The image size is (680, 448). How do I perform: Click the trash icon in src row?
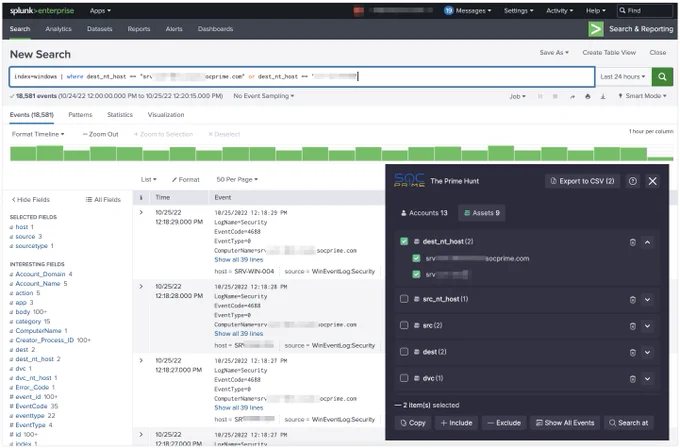pos(633,326)
